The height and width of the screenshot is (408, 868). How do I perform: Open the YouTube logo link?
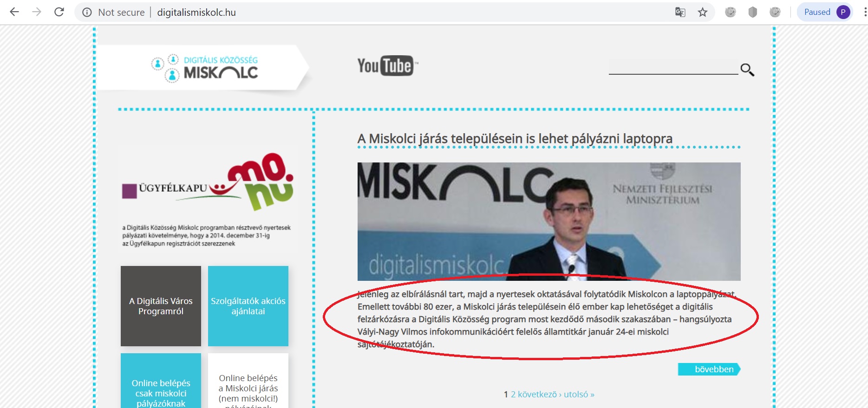tap(387, 66)
